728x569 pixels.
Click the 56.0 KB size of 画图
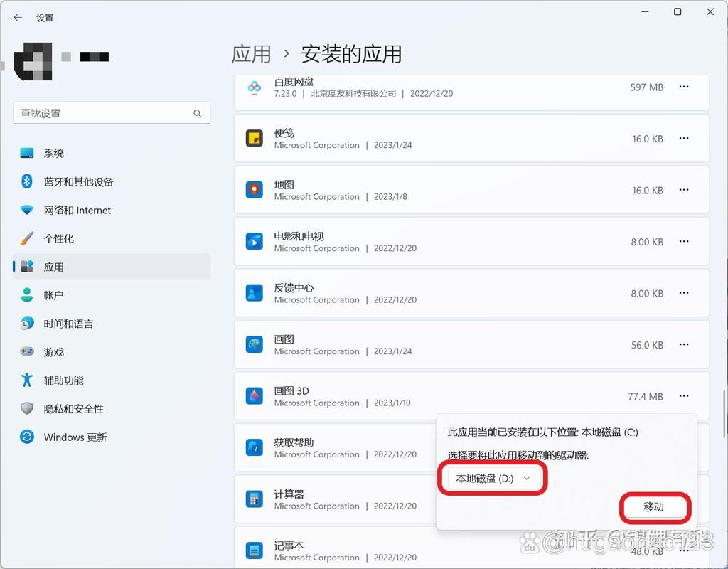coord(647,345)
